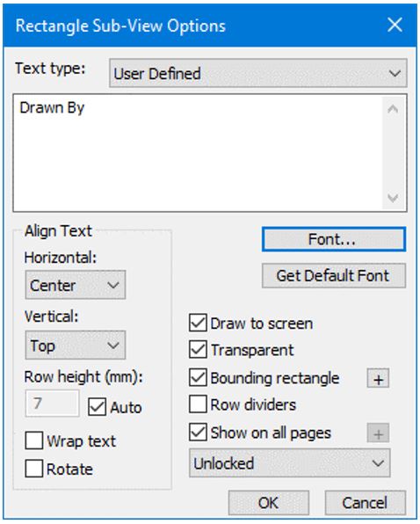Open the Text type dropdown
The height and width of the screenshot is (524, 420).
coord(258,73)
